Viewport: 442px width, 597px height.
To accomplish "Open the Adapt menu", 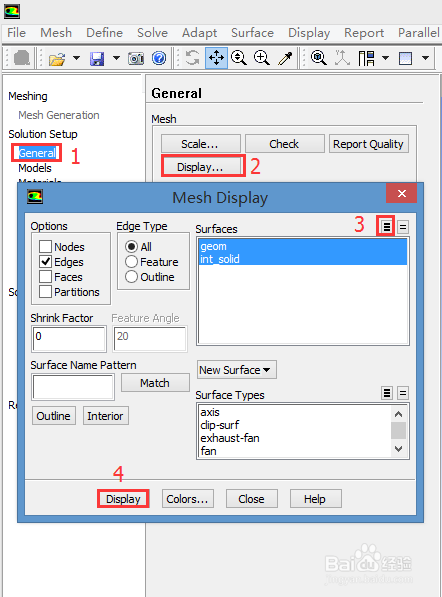I will pyautogui.click(x=199, y=33).
